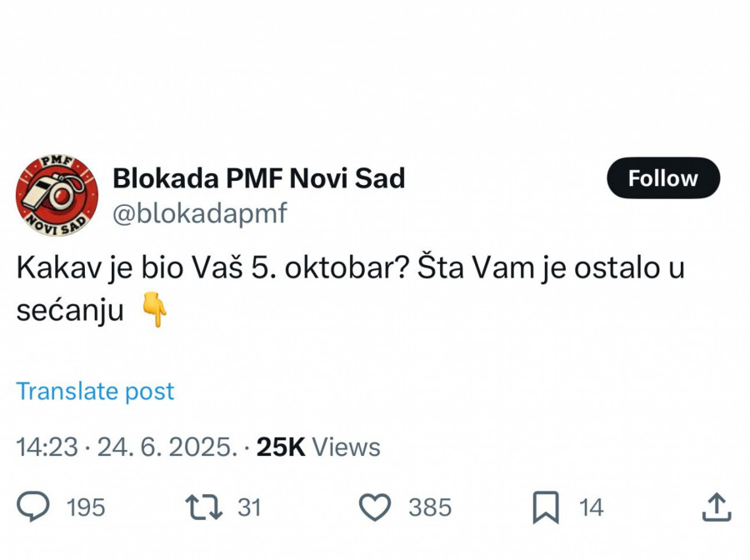Click the tweet text "Kakav je bio Vaš 5. oktobar?"

212,271
